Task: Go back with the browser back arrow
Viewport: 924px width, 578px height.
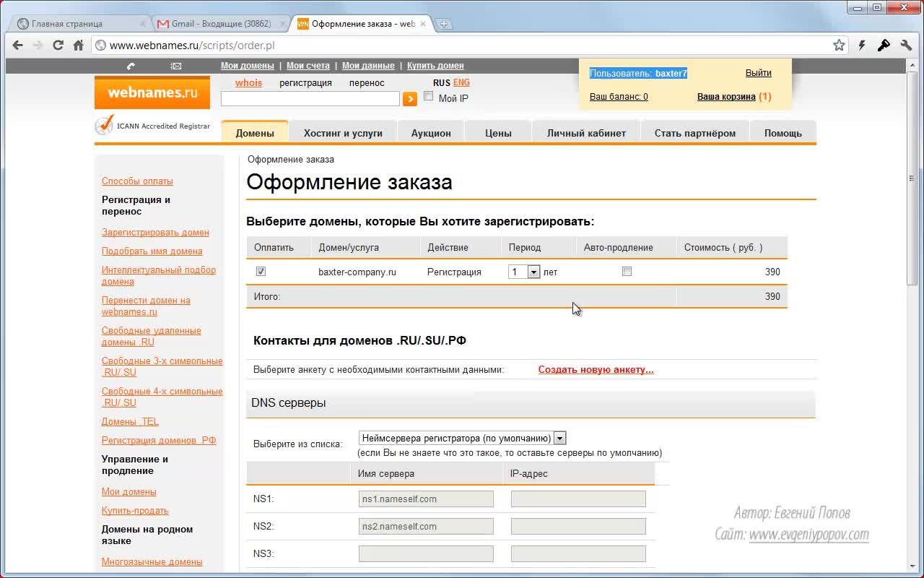Action: tap(18, 46)
